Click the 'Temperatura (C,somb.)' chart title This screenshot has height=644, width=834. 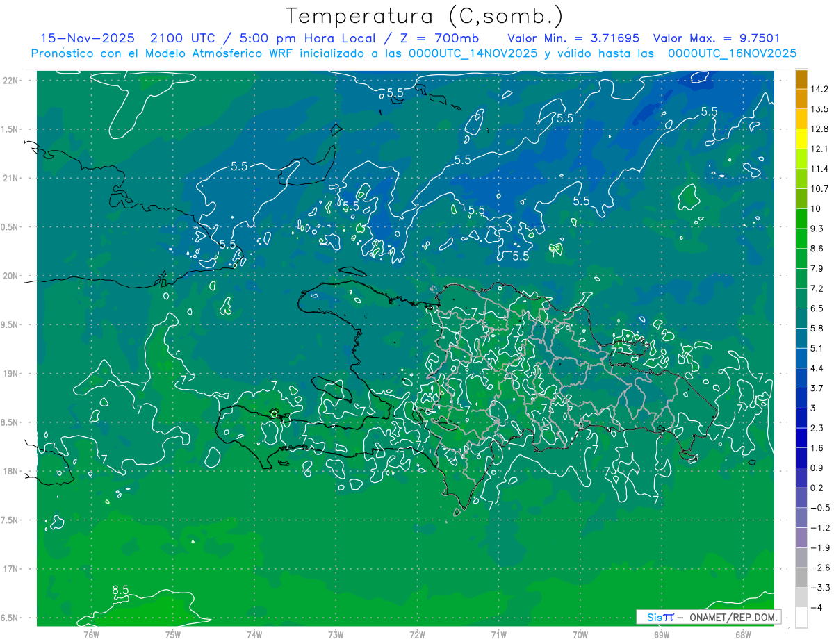pyautogui.click(x=424, y=16)
